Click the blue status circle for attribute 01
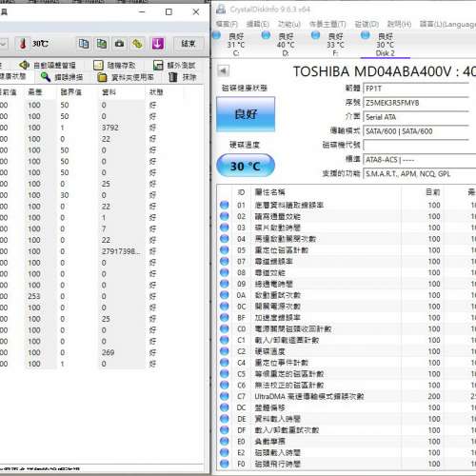The image size is (476, 476). click(x=225, y=205)
